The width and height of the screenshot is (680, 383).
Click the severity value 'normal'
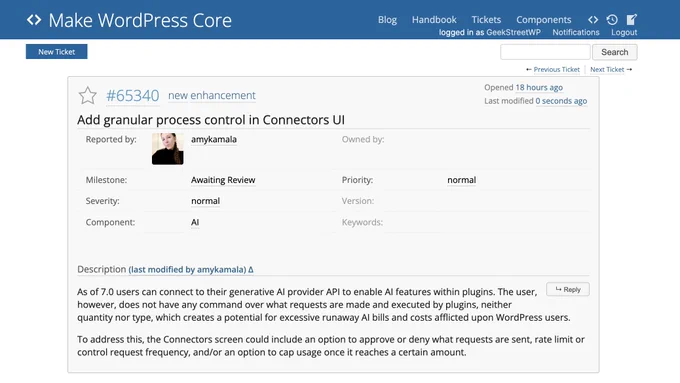[x=206, y=201]
